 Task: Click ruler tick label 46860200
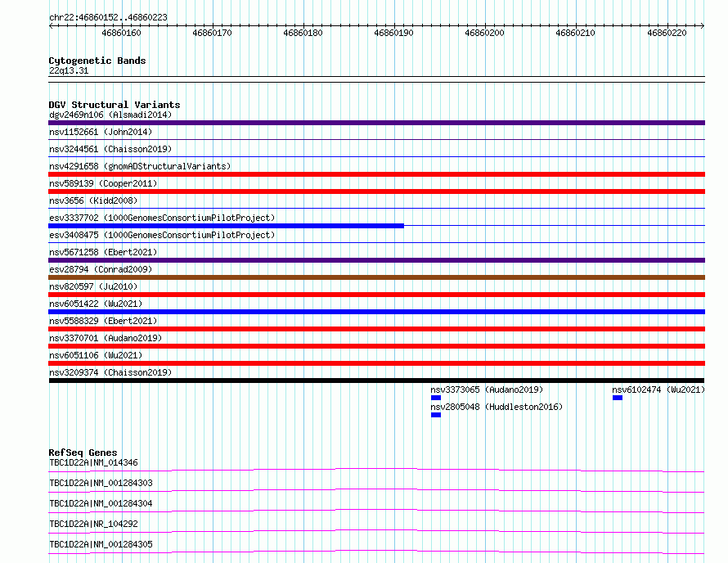(484, 33)
